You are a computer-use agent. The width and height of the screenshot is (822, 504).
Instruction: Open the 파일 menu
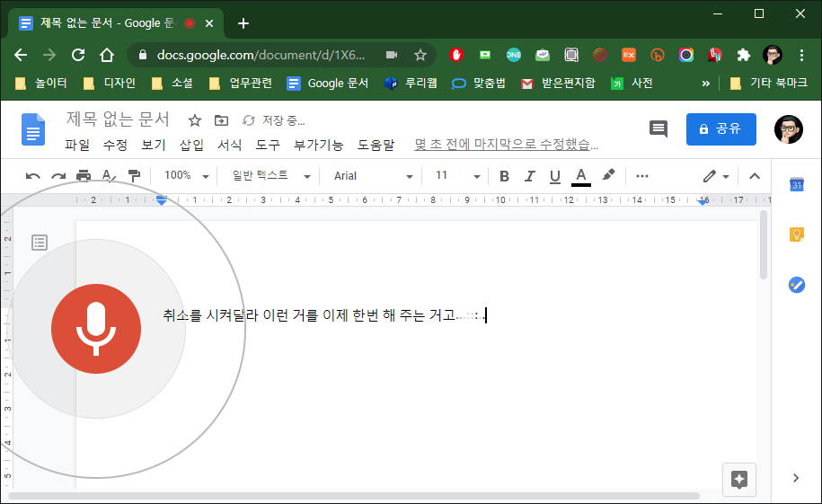click(x=77, y=145)
